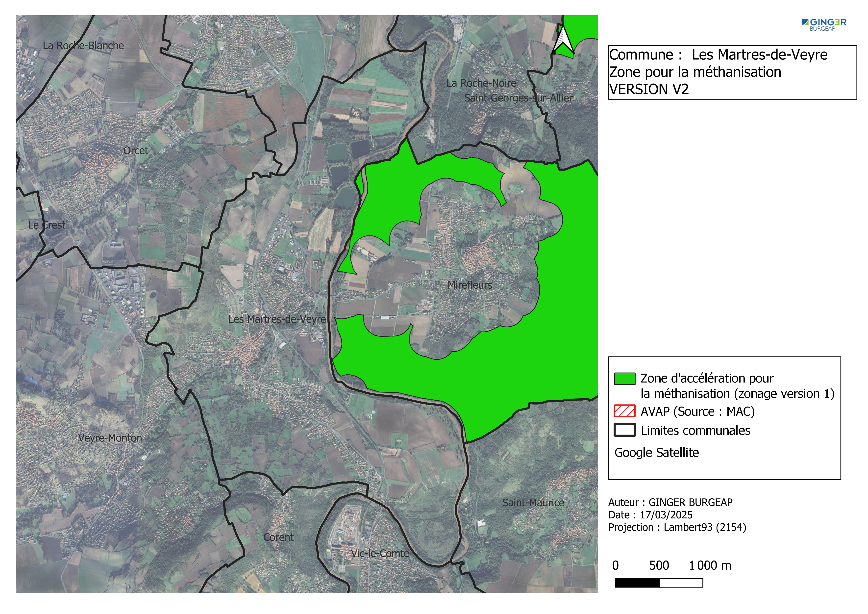This screenshot has height=614, width=868.
Task: Click 'Auteur : GINGER BURGEAP' text
Action: pos(670,503)
